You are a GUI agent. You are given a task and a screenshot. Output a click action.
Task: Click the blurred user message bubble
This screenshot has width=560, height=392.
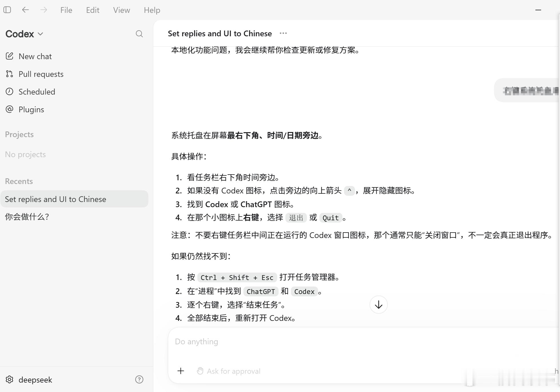click(x=527, y=90)
